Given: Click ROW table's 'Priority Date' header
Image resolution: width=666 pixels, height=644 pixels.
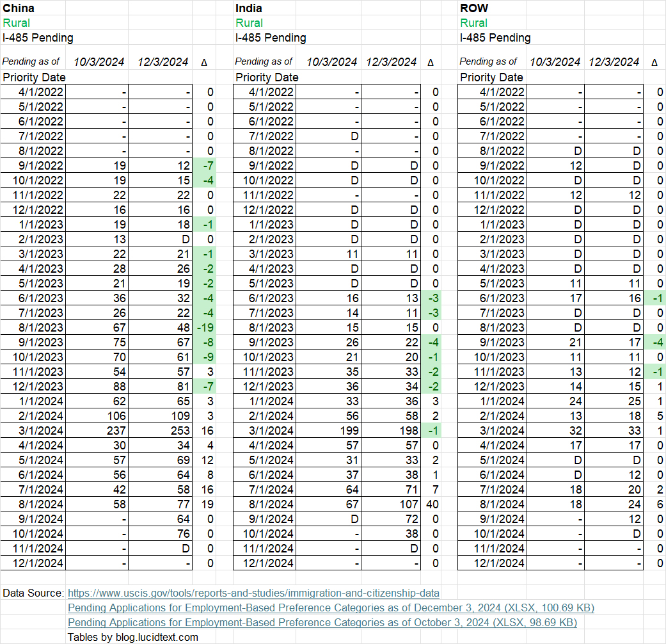Looking at the screenshot, I should [491, 77].
